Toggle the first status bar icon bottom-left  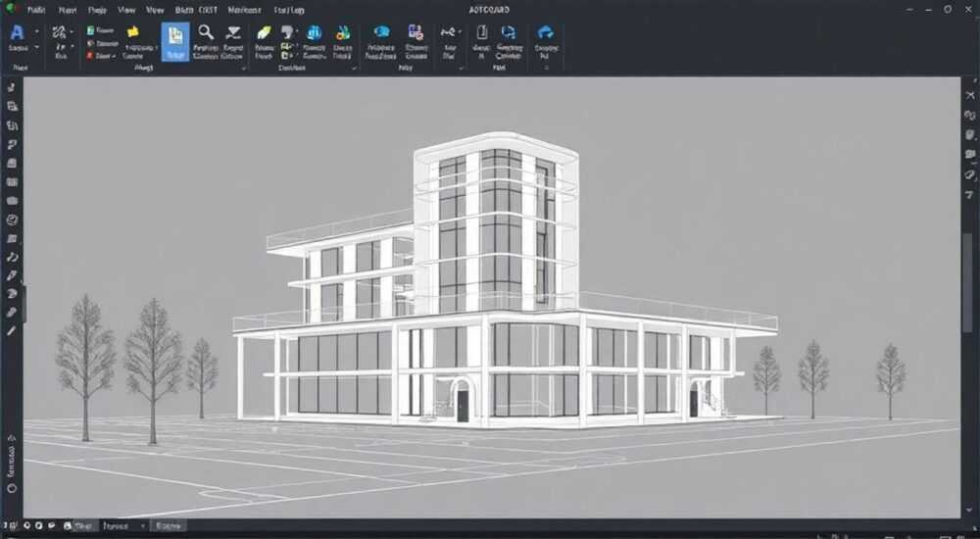(10, 526)
